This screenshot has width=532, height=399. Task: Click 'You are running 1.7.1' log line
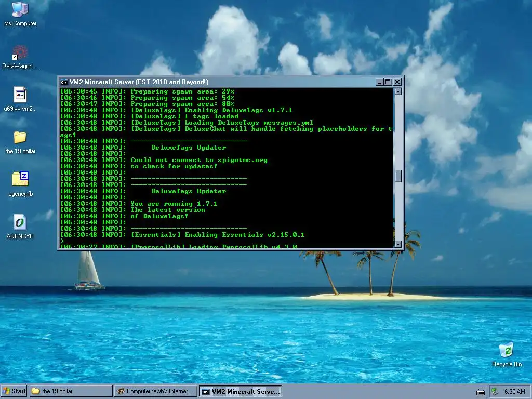coord(139,204)
